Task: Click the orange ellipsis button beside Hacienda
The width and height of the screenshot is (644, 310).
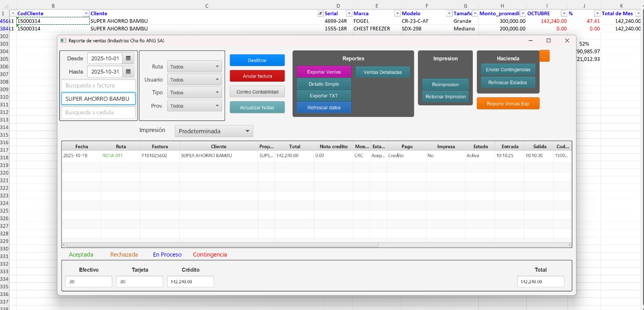Action: 544,56
